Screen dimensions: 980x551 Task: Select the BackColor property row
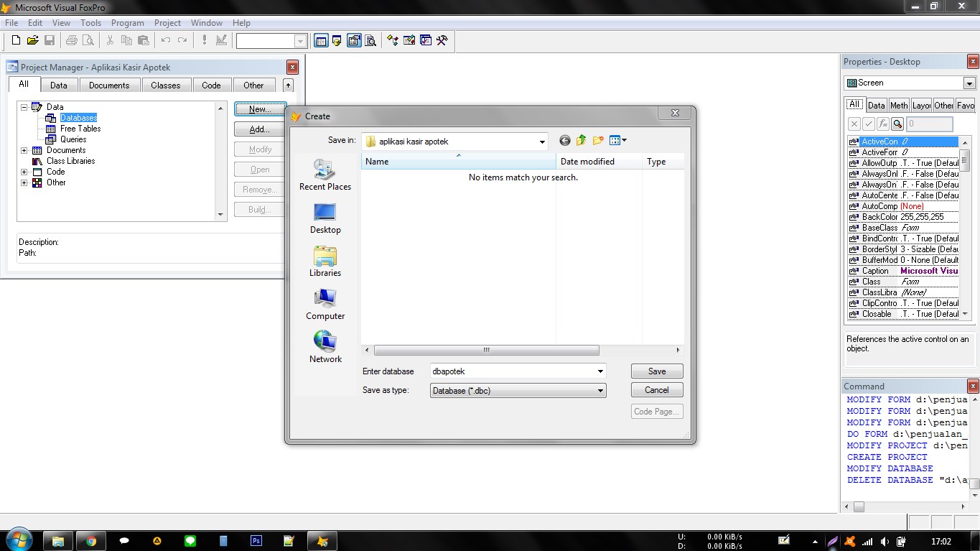(x=903, y=217)
